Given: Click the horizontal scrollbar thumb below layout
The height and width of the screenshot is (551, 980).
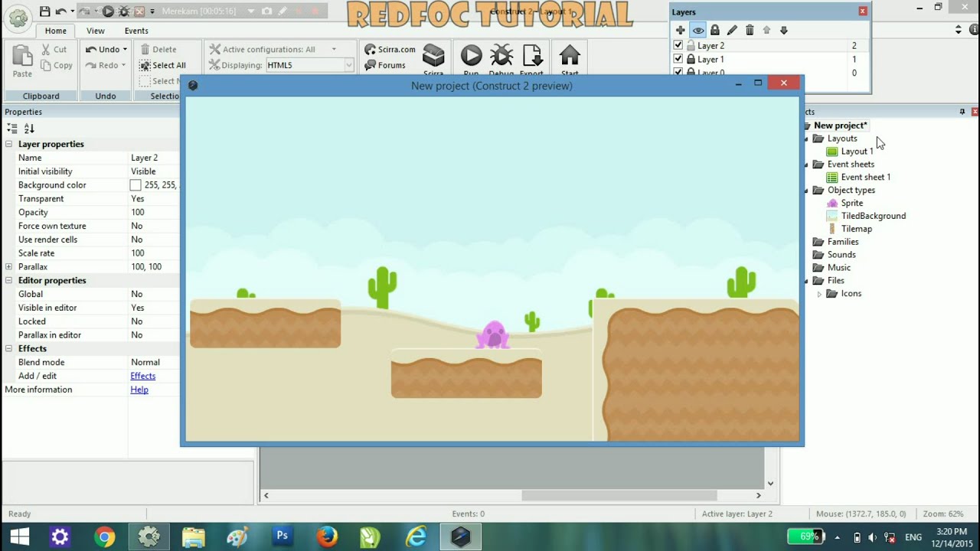Looking at the screenshot, I should (x=619, y=495).
